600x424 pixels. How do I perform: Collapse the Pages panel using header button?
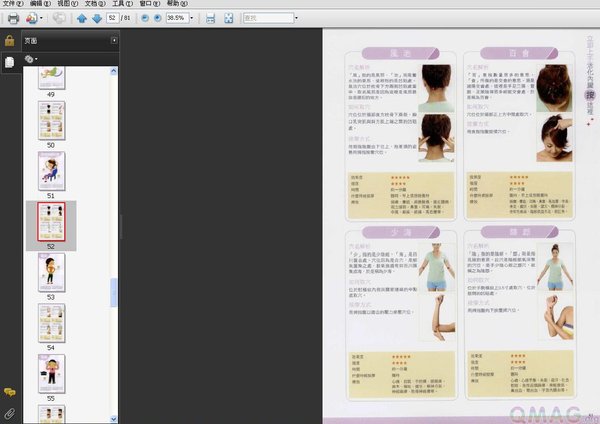point(114,40)
